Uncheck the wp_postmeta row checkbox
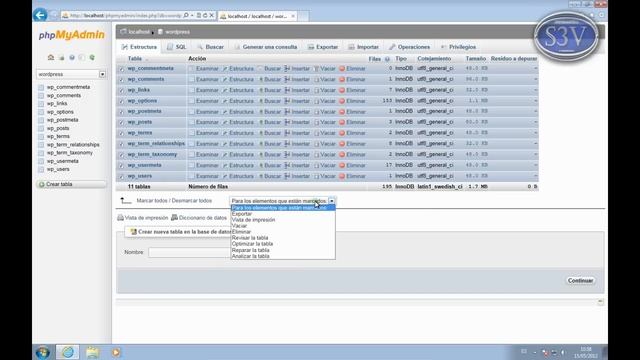This screenshot has width=640, height=360. click(121, 112)
